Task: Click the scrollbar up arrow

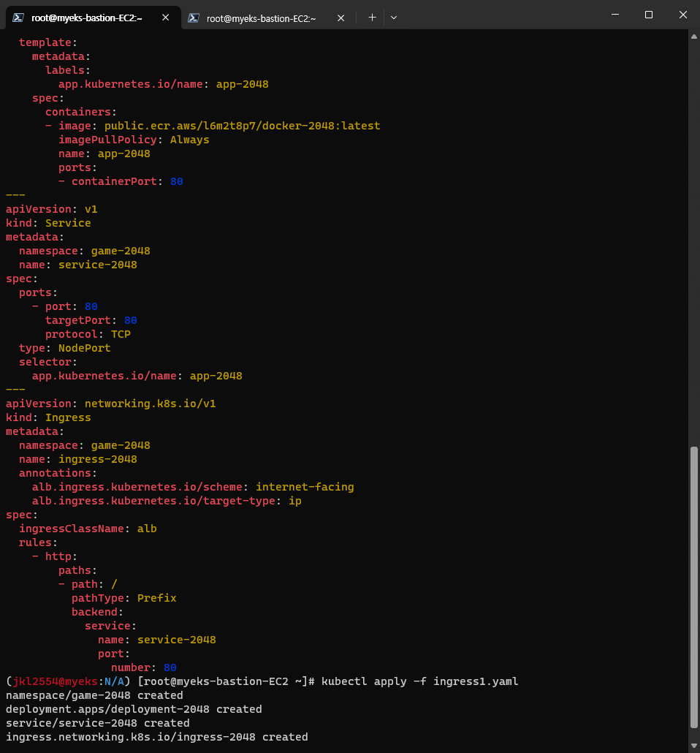Action: (x=693, y=37)
